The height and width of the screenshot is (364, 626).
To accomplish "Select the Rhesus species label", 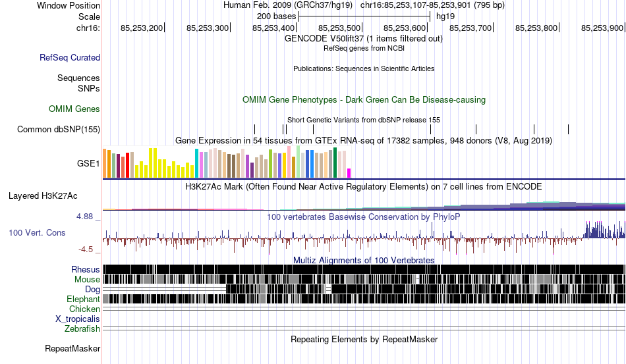I will point(86,269).
